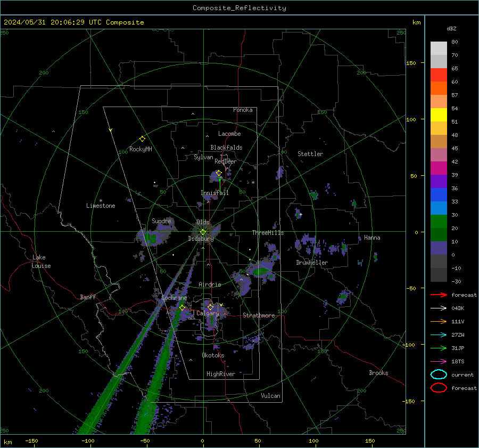Screen dimensions: 479x448
Task: Click the dBZ legend heading
Action: [x=451, y=28]
